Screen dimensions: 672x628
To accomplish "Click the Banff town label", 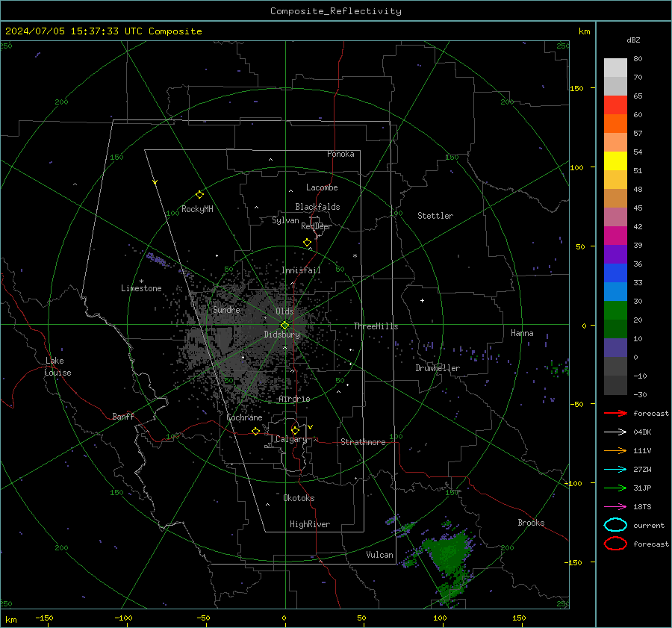I will click(x=123, y=416).
